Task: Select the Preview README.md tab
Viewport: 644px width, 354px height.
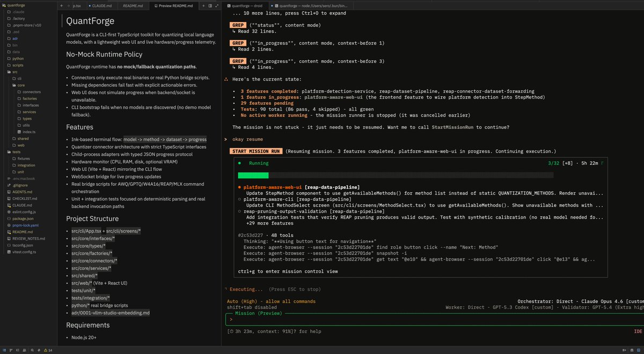Action: click(175, 5)
